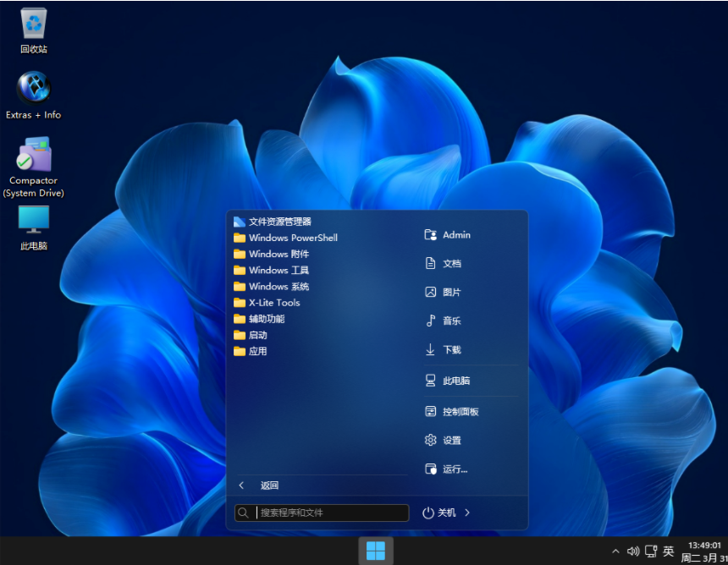This screenshot has width=728, height=565.
Task: Switch input method via 英 indicator
Action: [x=668, y=551]
